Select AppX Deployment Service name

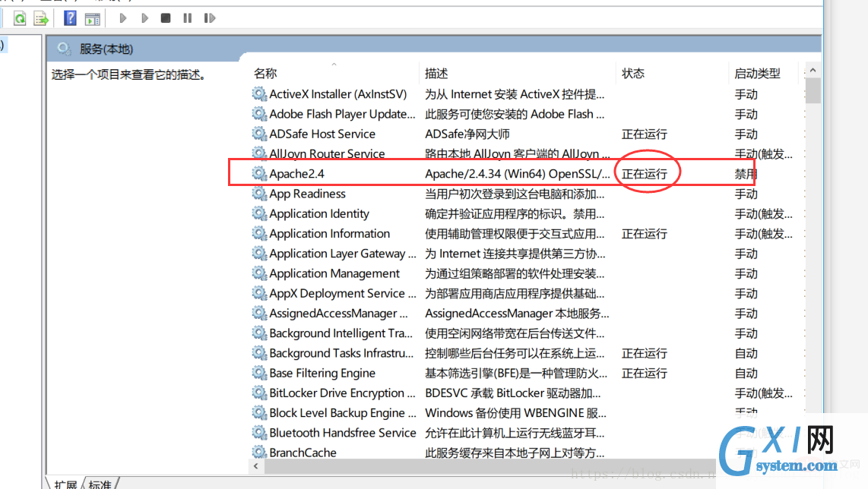(343, 293)
